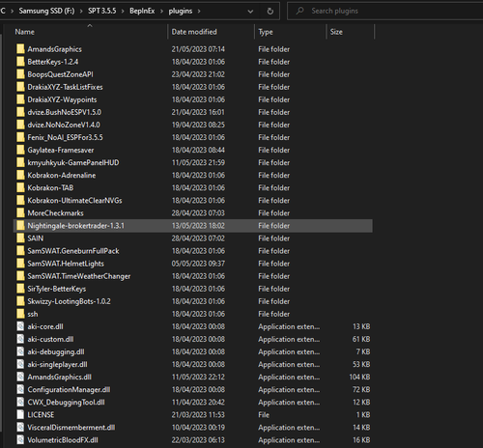
Task: Open the address bar history dropdown
Action: 250,12
